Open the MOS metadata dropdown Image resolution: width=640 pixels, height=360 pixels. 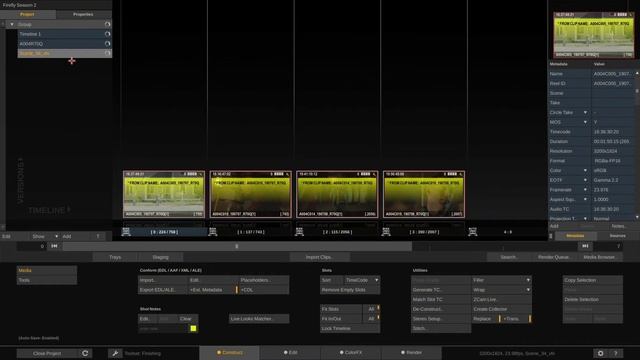coord(585,122)
